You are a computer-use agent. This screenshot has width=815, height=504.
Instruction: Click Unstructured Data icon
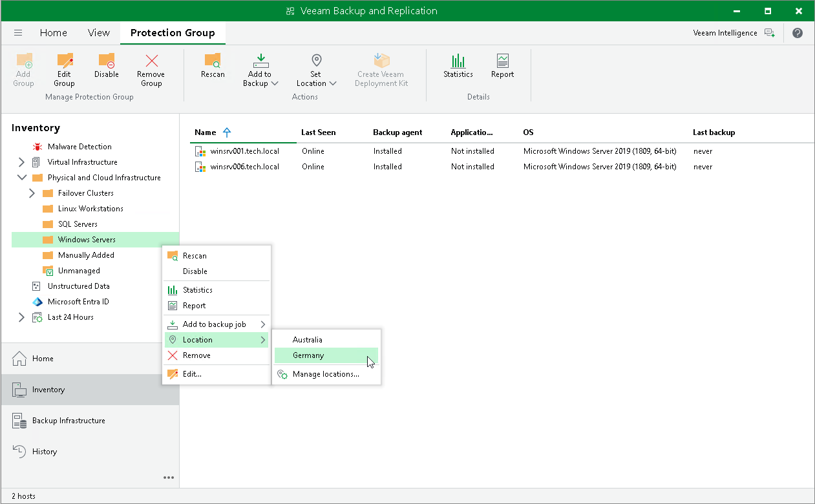37,286
